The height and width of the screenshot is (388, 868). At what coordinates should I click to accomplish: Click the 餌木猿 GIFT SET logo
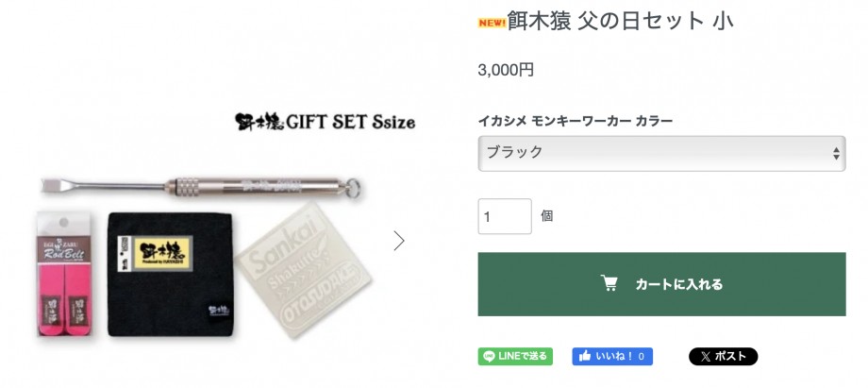pyautogui.click(x=325, y=122)
